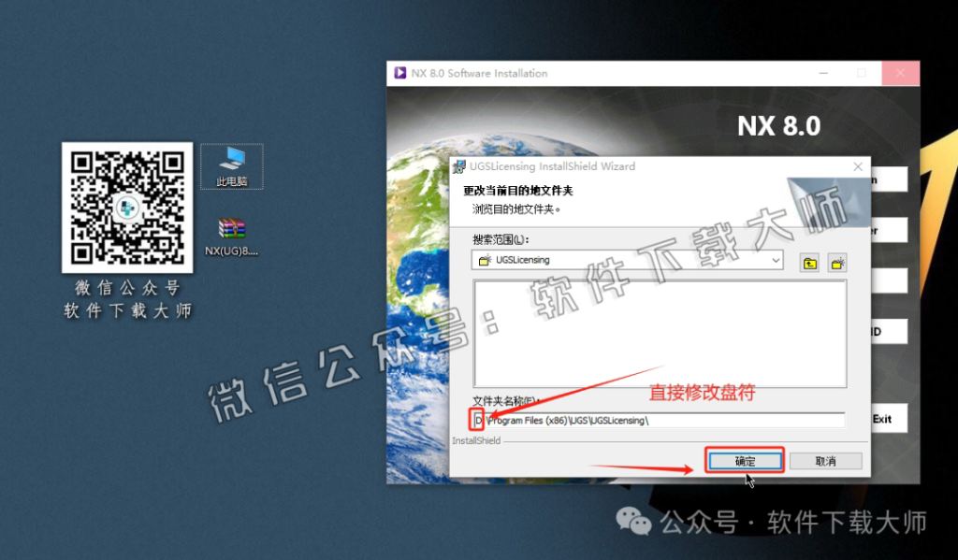Click the InstallShield wizard title bar icon

457,165
